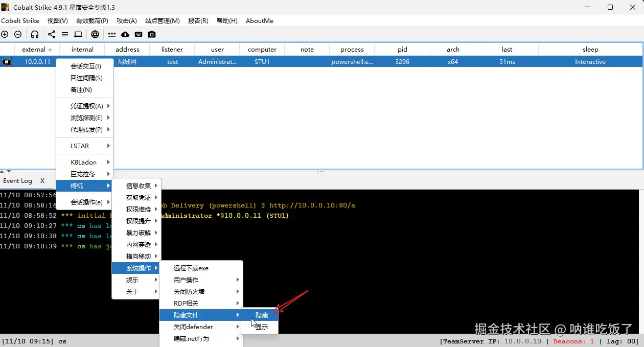Open the 暴力破解 submenu
Viewport: 644px width, 347px height.
pos(136,233)
